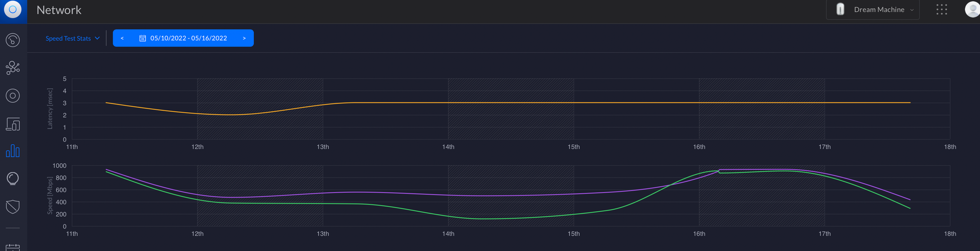The width and height of the screenshot is (980, 251).
Task: Open the Insights lightbulb icon
Action: click(13, 179)
